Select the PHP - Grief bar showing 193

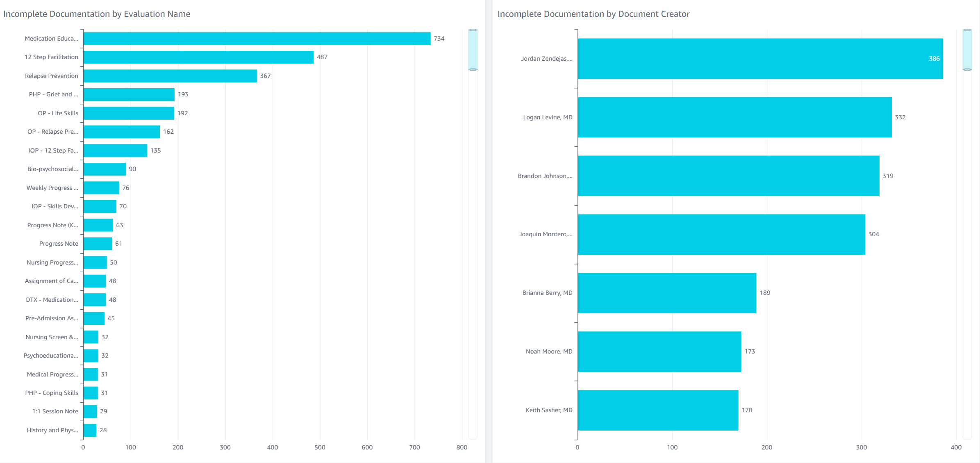click(129, 94)
